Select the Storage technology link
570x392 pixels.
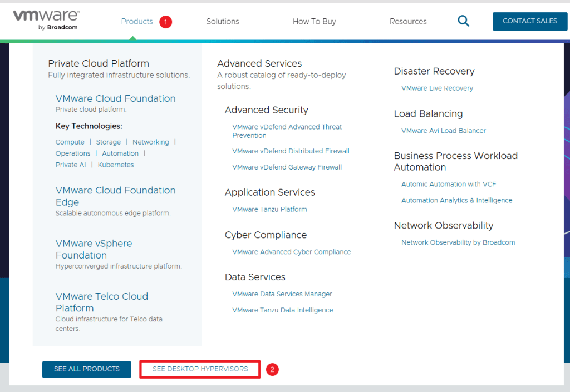(109, 142)
